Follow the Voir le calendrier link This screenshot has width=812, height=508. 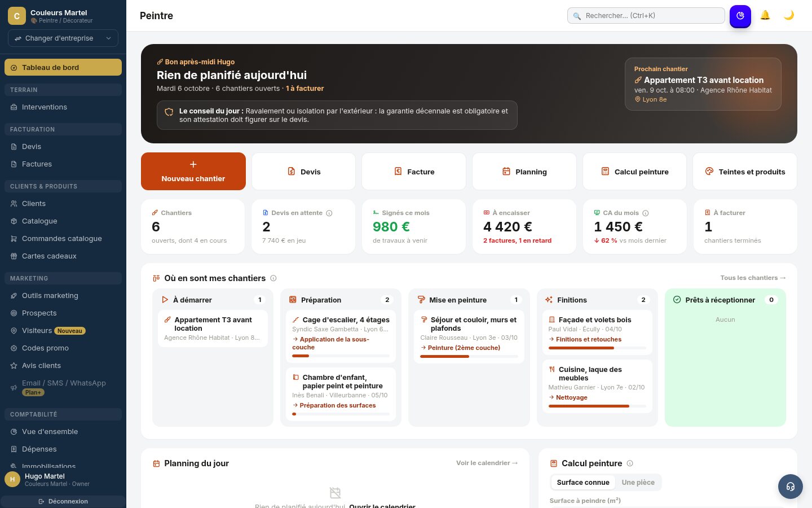(x=487, y=463)
